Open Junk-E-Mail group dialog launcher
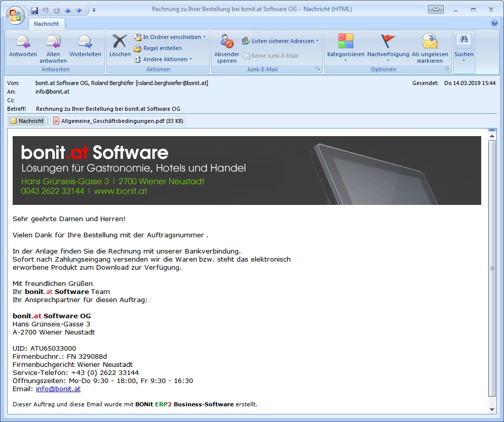504x422 pixels. [318, 69]
